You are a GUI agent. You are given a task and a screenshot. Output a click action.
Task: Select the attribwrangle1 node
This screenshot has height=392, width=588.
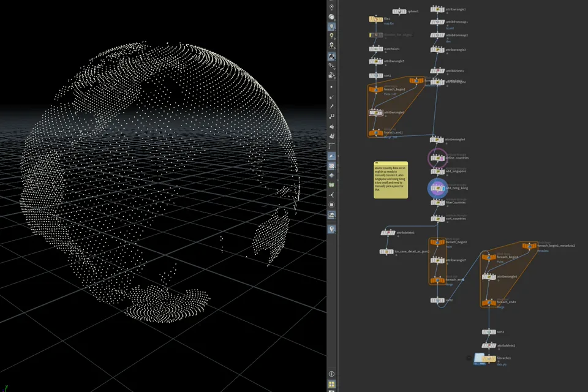coord(437,9)
